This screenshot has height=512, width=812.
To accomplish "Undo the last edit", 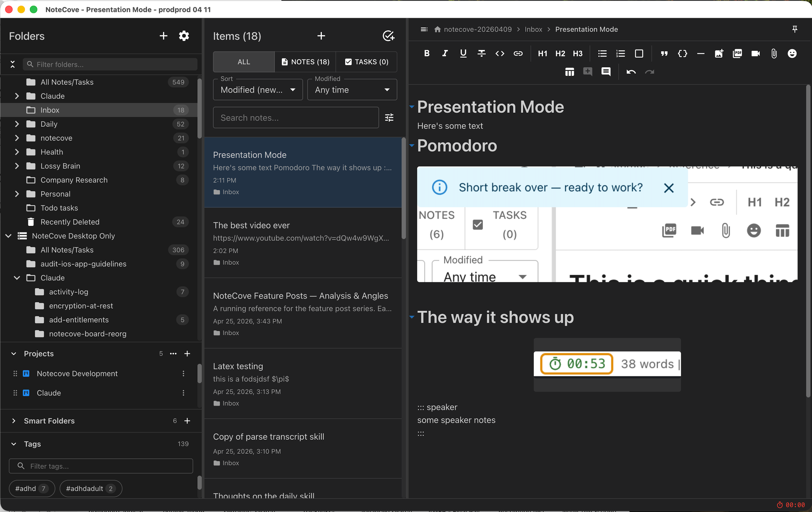I will tap(631, 72).
